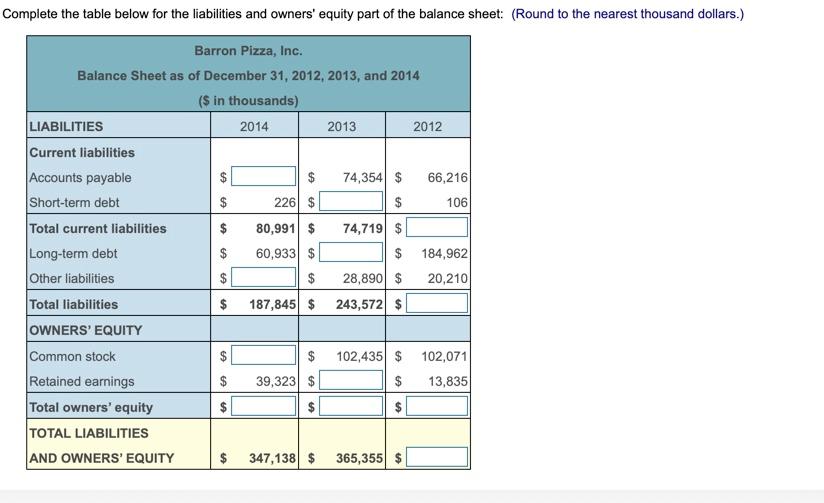Screen dimensions: 824x503
Task: Select the 28,890 other liabilities value
Action: tap(363, 279)
